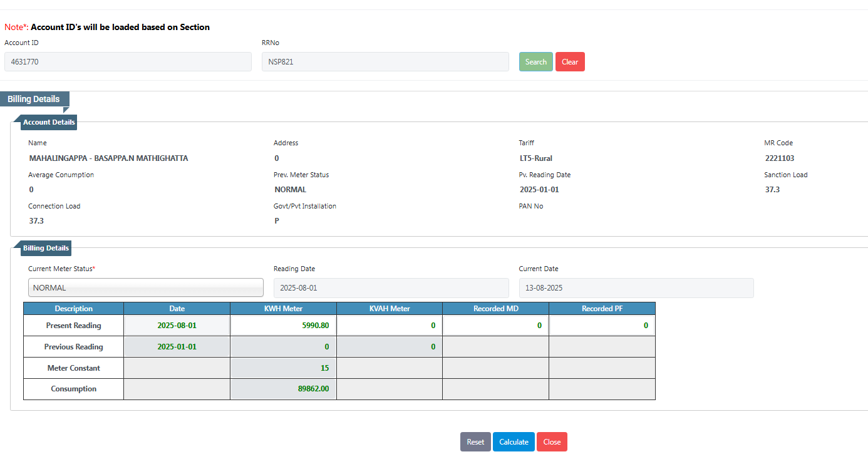Select the Recorded PF input cell
Screen dimensions: 868x469
click(602, 326)
